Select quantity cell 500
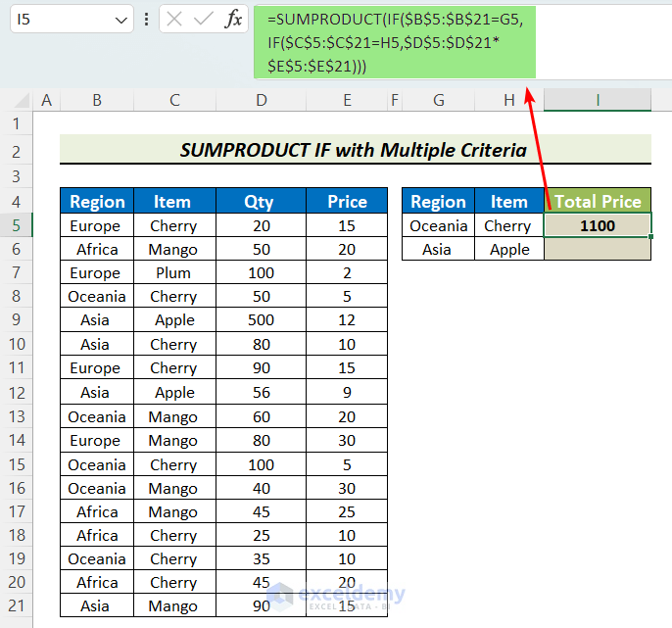 261,319
